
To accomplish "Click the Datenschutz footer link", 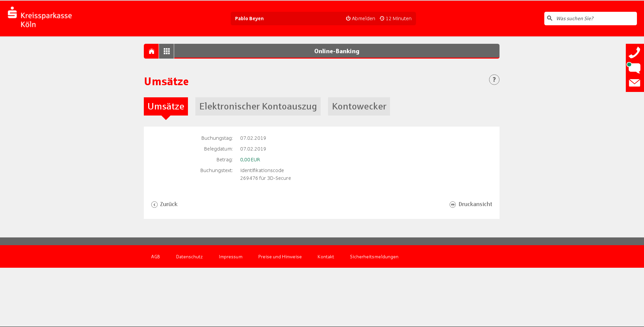I will point(189,257).
